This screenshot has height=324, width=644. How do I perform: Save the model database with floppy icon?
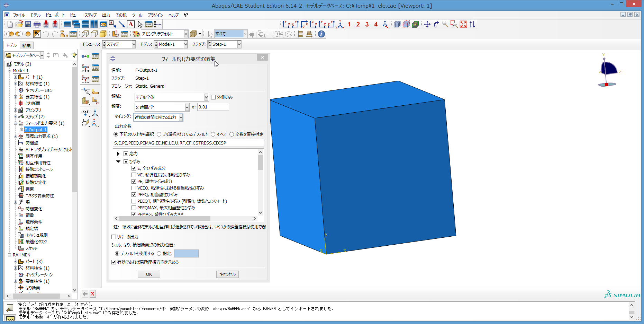[x=28, y=24]
